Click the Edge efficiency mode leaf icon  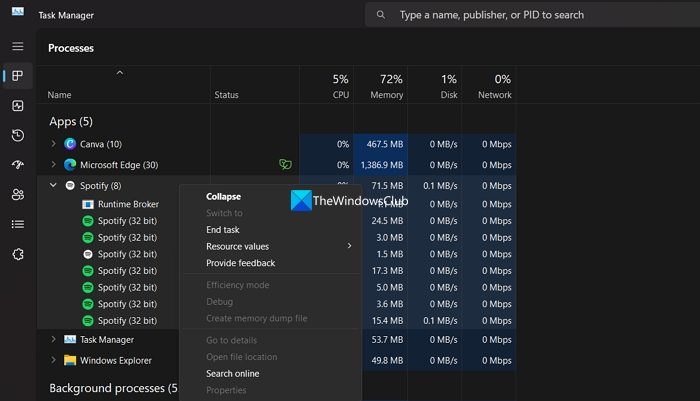[285, 164]
